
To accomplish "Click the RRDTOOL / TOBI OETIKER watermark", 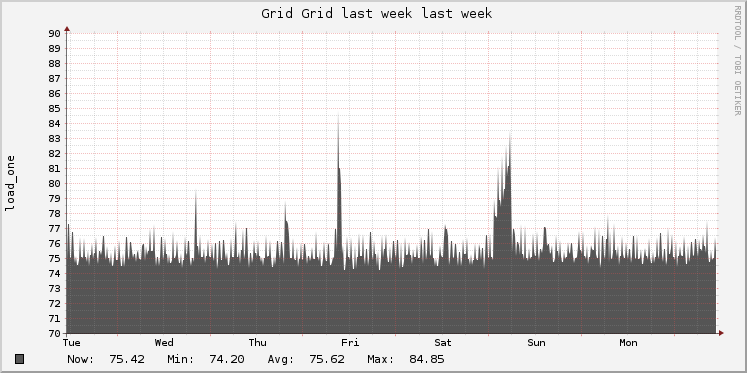I will pyautogui.click(x=737, y=60).
